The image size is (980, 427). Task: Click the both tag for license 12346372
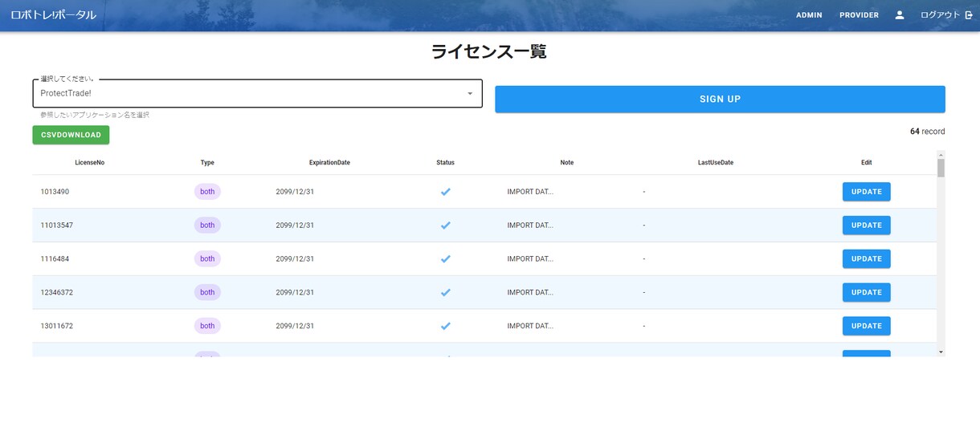pyautogui.click(x=207, y=293)
